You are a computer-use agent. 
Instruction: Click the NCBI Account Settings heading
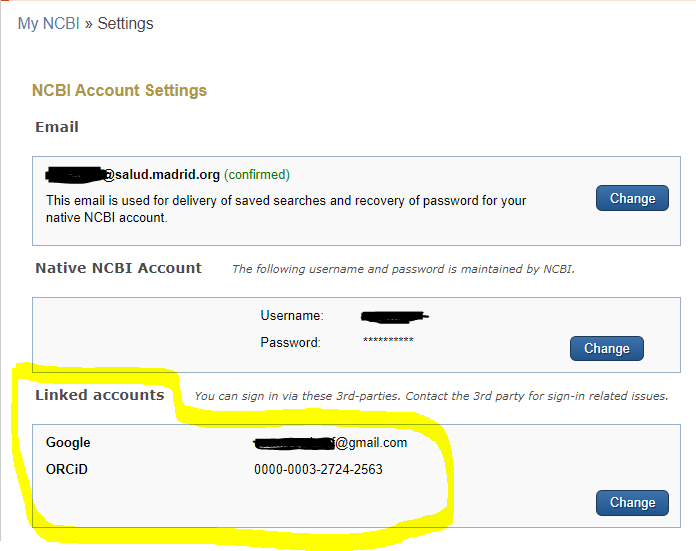click(x=119, y=90)
